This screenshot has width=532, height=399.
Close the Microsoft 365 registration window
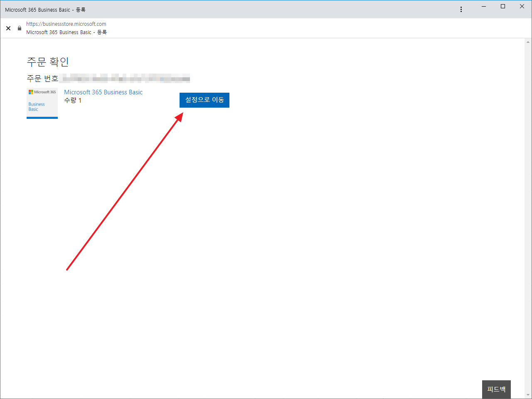point(522,7)
